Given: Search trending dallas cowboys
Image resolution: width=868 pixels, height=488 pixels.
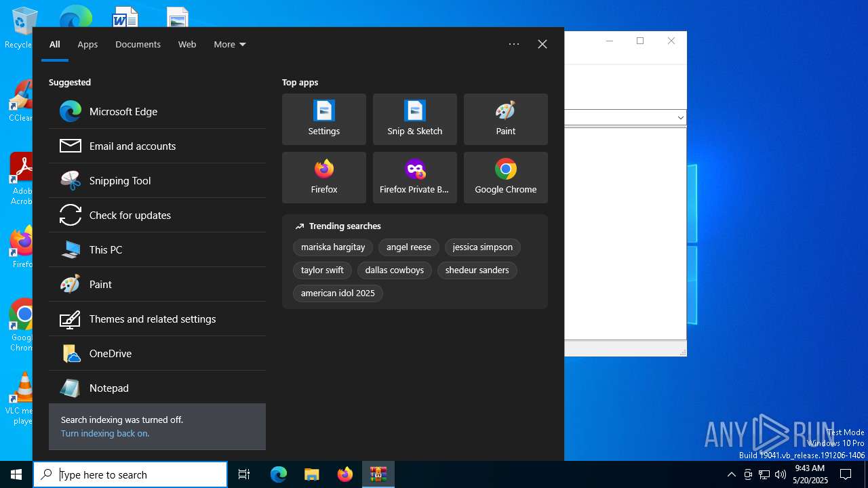Looking at the screenshot, I should [x=395, y=270].
